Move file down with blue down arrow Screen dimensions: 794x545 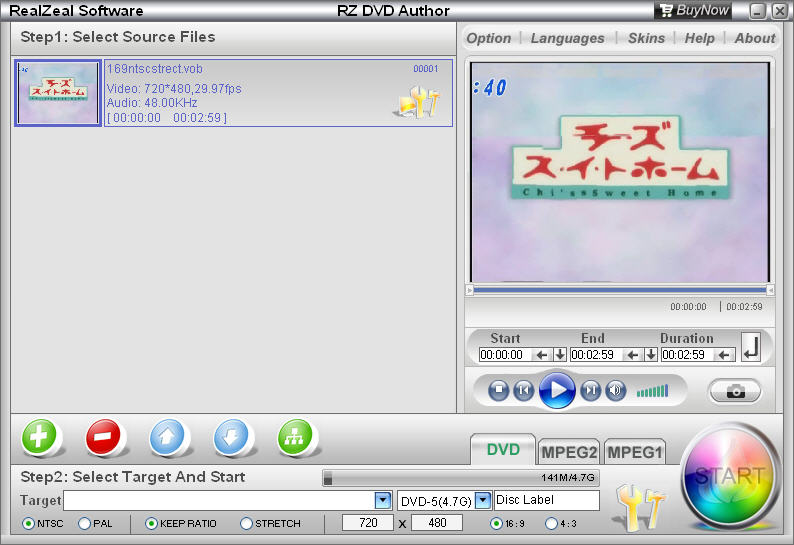coord(231,436)
